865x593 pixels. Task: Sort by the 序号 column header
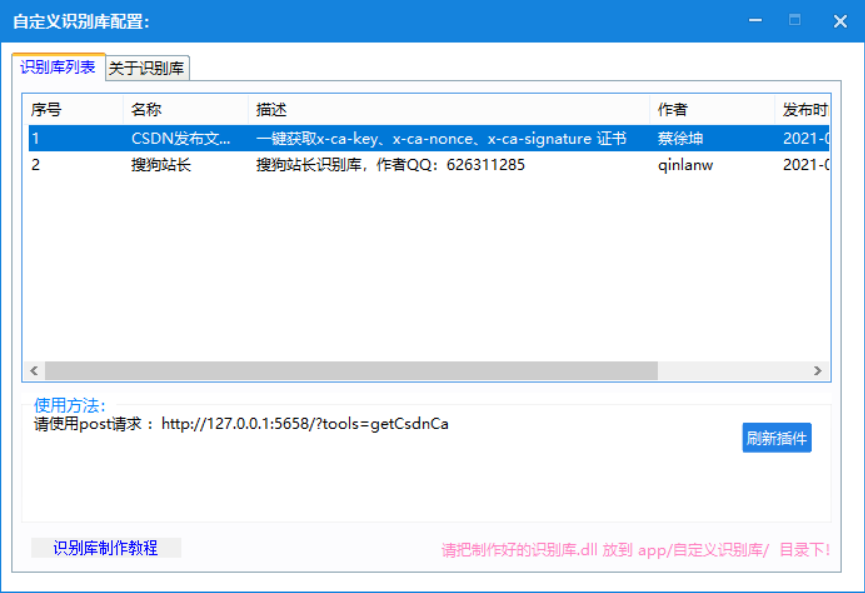coord(73,109)
